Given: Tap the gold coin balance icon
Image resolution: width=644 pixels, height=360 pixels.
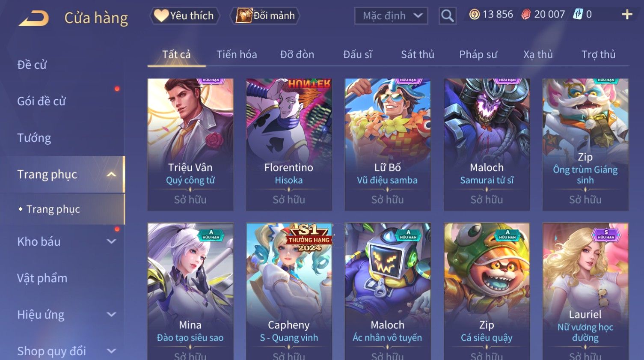Looking at the screenshot, I should click(x=474, y=15).
